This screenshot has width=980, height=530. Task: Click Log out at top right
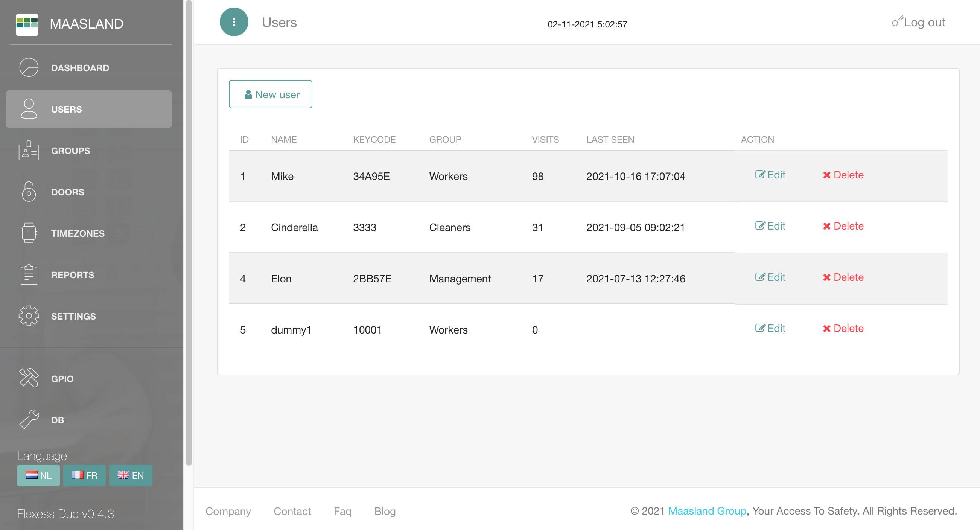tap(919, 23)
